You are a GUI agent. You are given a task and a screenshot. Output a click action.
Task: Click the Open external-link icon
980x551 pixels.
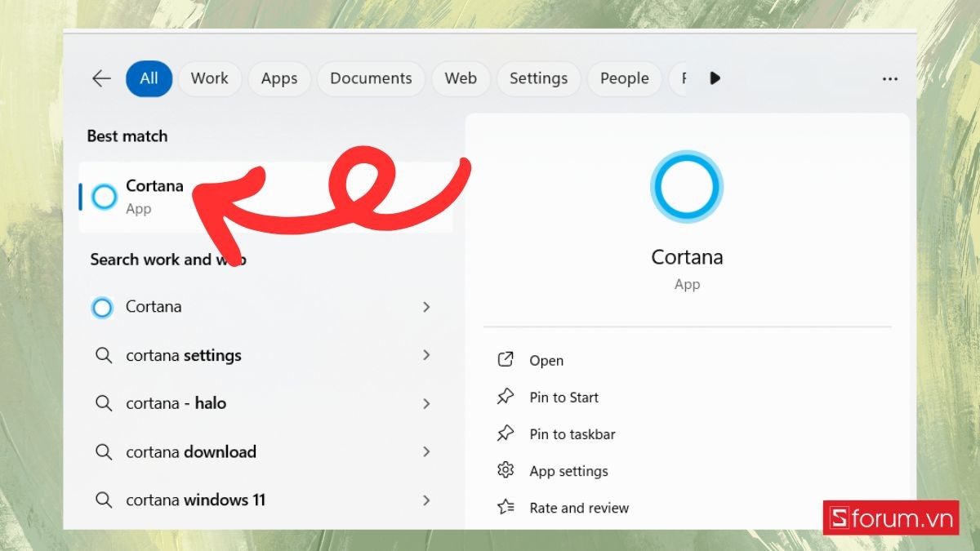(x=506, y=360)
